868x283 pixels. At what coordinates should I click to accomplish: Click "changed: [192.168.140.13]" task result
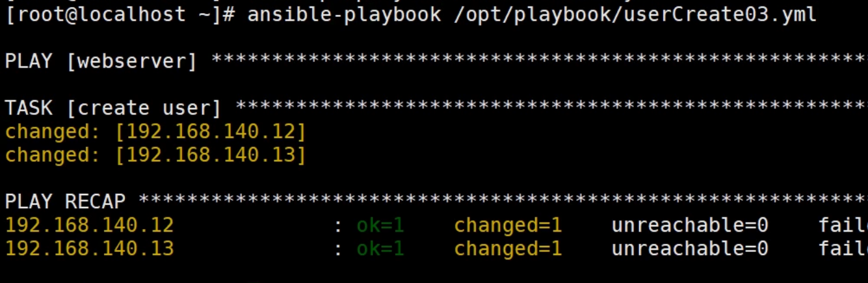[155, 155]
